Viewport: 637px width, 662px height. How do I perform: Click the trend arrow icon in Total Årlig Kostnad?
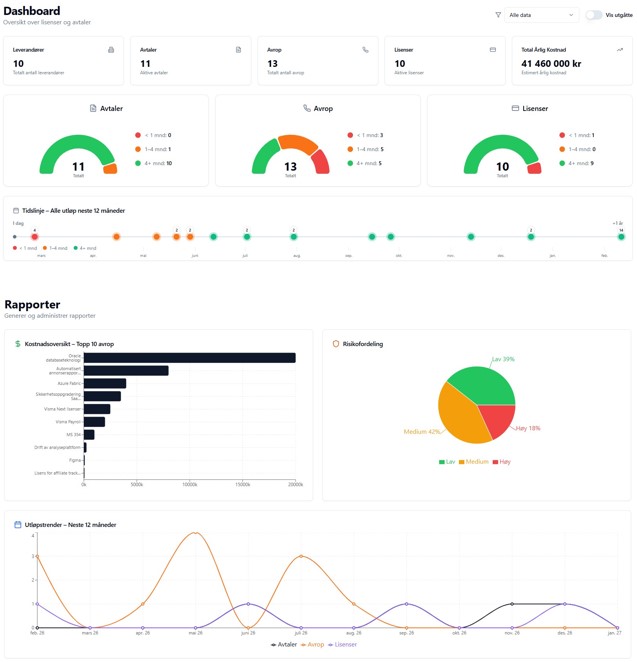[620, 50]
